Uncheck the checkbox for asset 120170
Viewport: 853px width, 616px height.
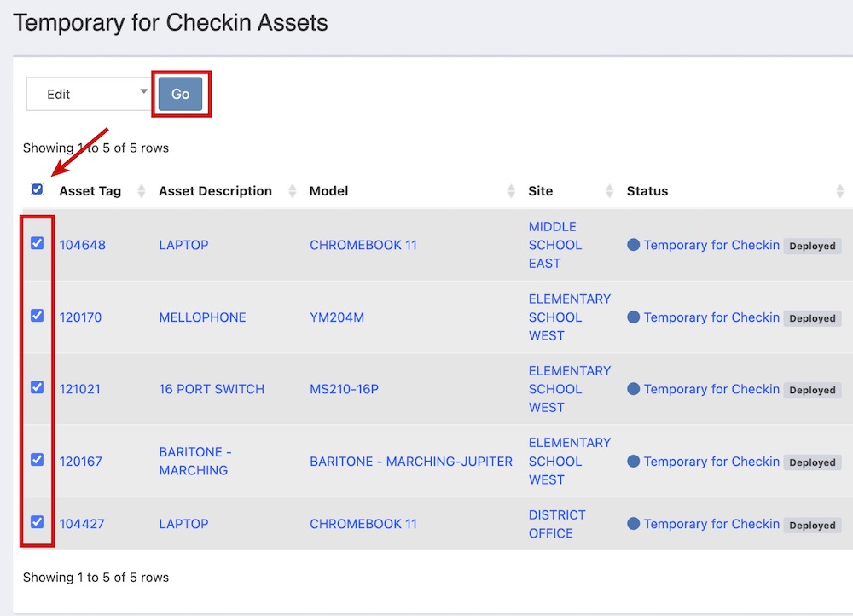37,316
